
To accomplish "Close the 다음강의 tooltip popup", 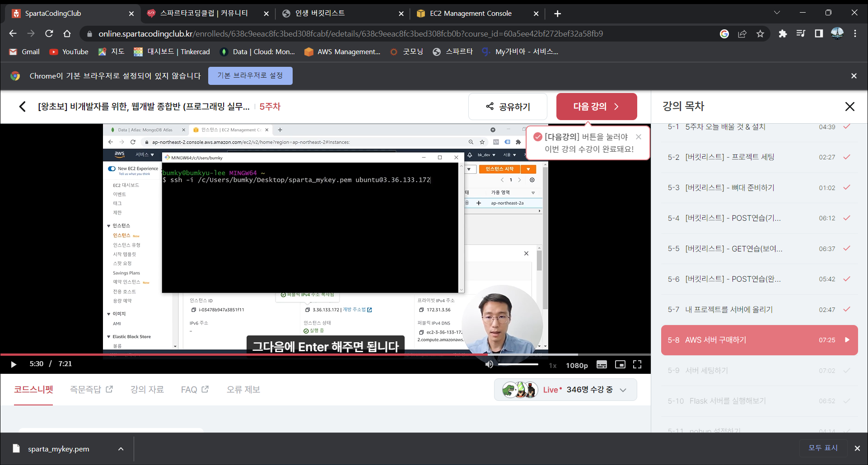I will (639, 137).
